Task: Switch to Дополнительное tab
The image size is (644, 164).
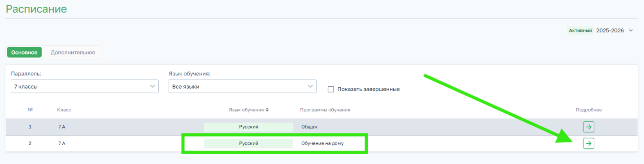Action: click(73, 52)
